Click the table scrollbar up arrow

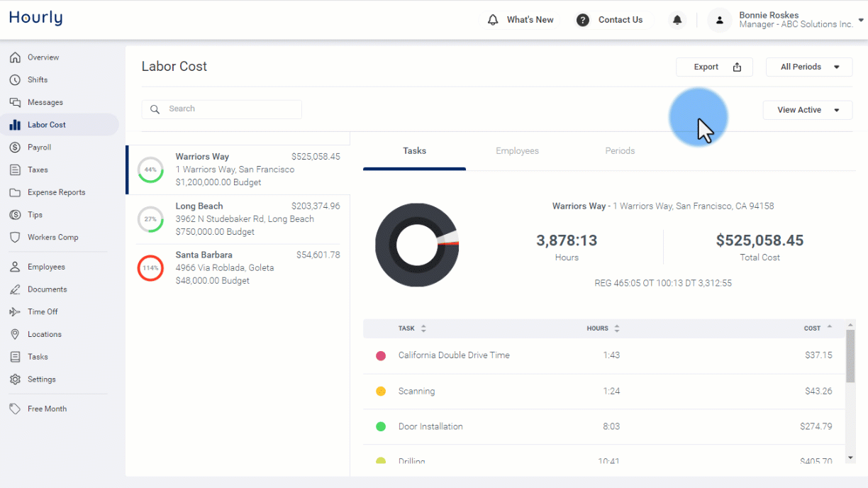click(851, 325)
